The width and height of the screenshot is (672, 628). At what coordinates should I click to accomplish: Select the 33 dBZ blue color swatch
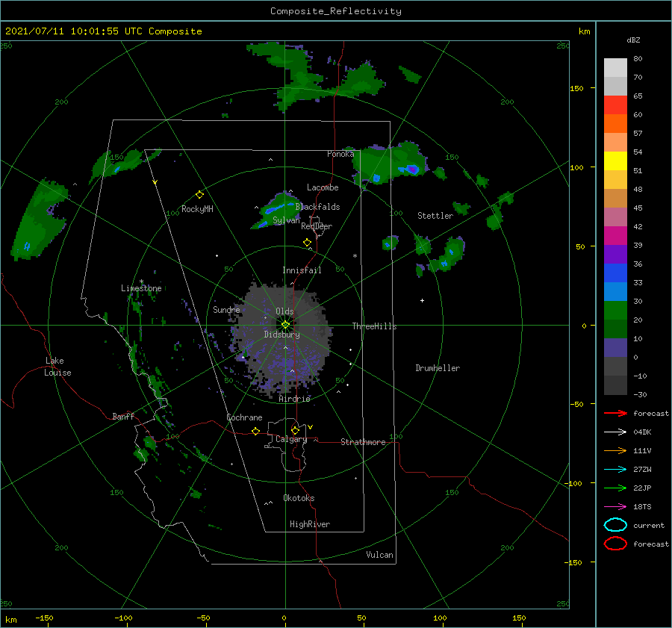coord(615,291)
